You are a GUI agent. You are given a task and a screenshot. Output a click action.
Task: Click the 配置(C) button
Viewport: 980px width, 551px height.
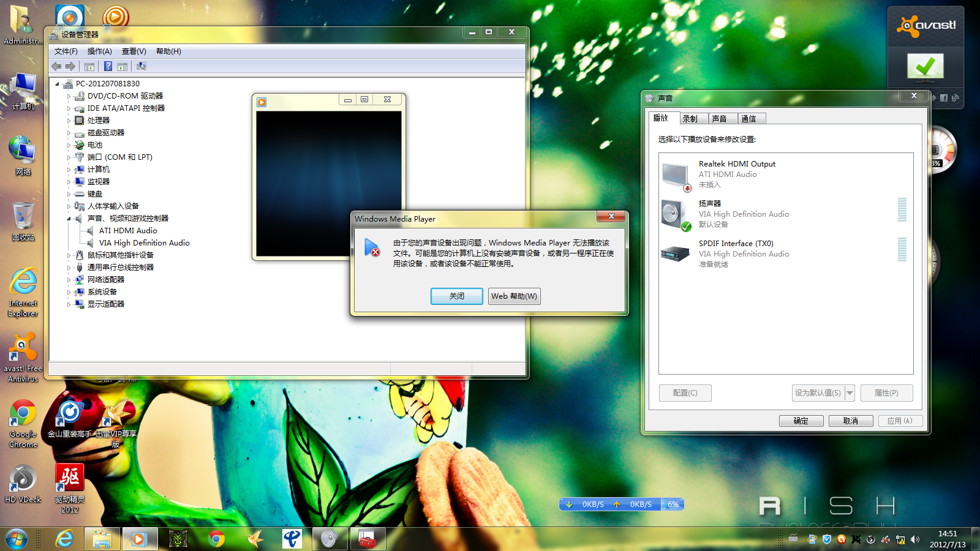tap(685, 393)
